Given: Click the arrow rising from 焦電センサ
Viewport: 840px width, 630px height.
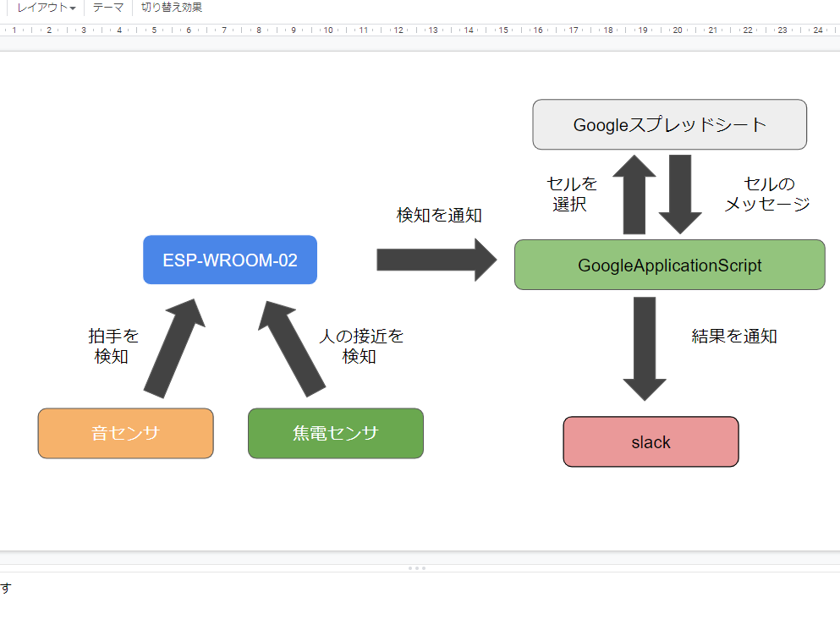Looking at the screenshot, I should coord(292,348).
